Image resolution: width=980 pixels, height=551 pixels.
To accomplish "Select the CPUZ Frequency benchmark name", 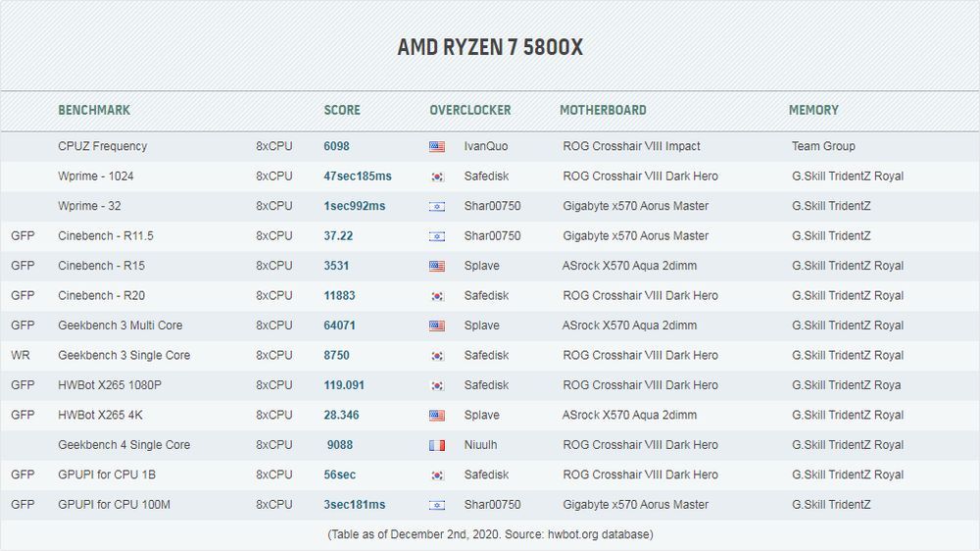I will click(x=103, y=146).
